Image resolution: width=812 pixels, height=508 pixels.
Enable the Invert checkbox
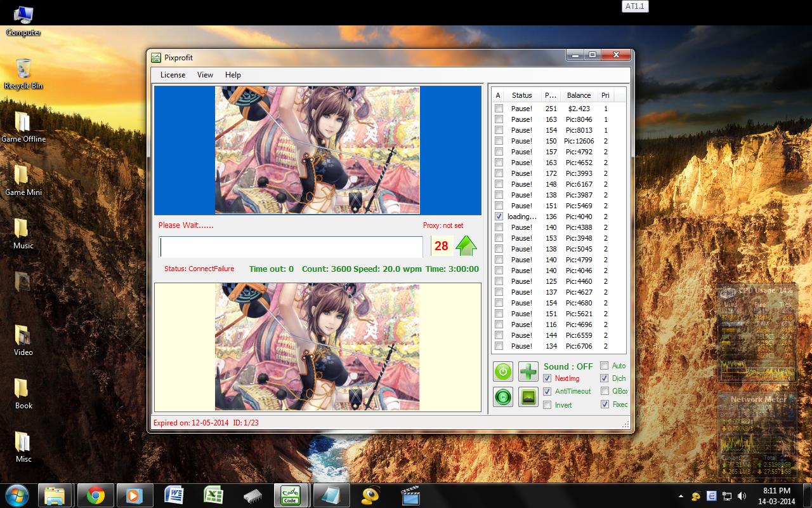tap(547, 405)
